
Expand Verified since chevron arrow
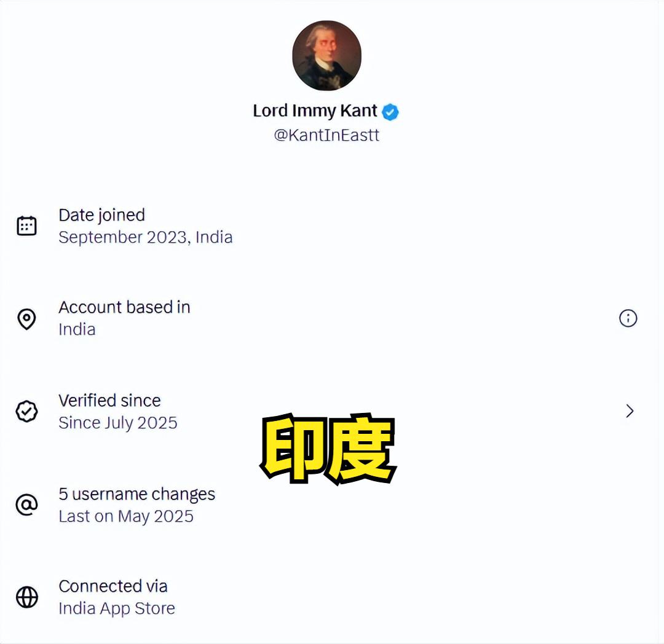[x=630, y=411]
